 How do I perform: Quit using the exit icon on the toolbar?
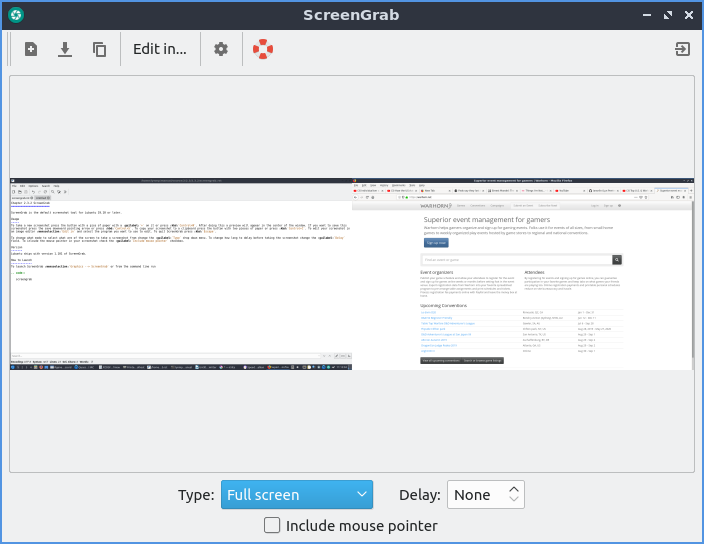pyautogui.click(x=682, y=49)
